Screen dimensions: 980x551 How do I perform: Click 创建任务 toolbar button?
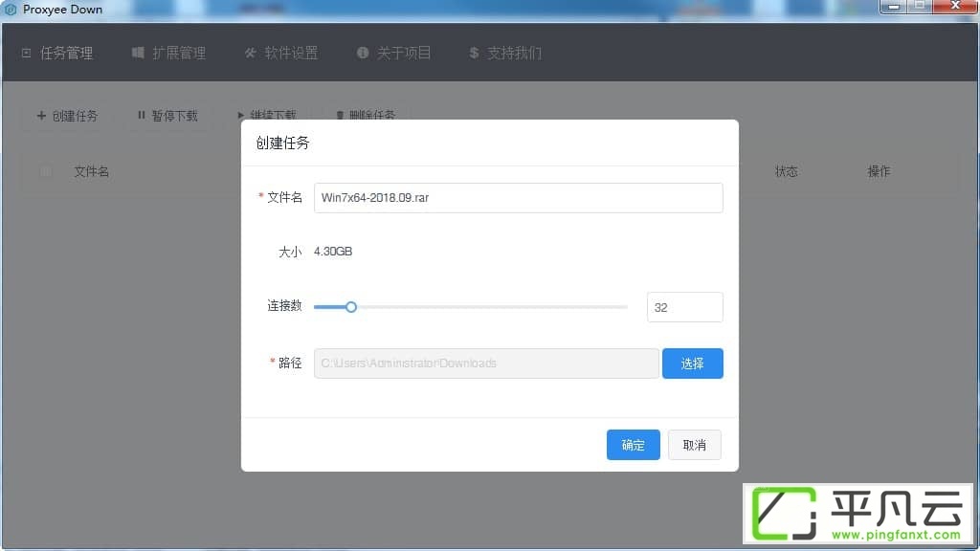[68, 116]
